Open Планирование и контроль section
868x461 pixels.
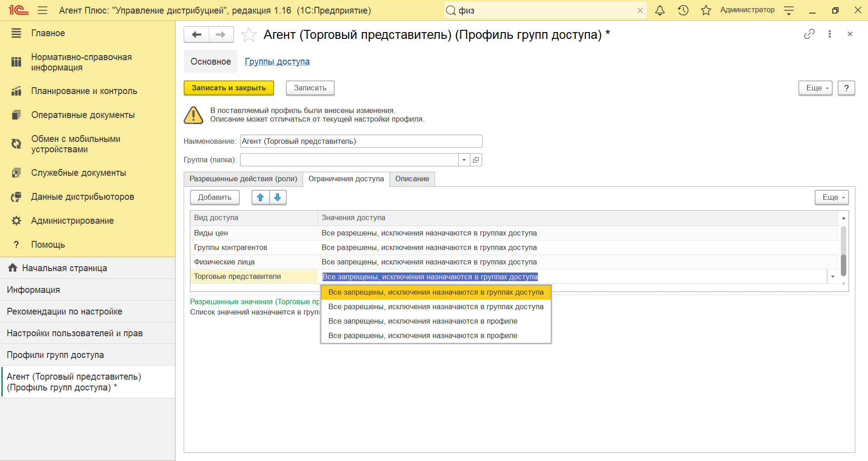pos(88,91)
